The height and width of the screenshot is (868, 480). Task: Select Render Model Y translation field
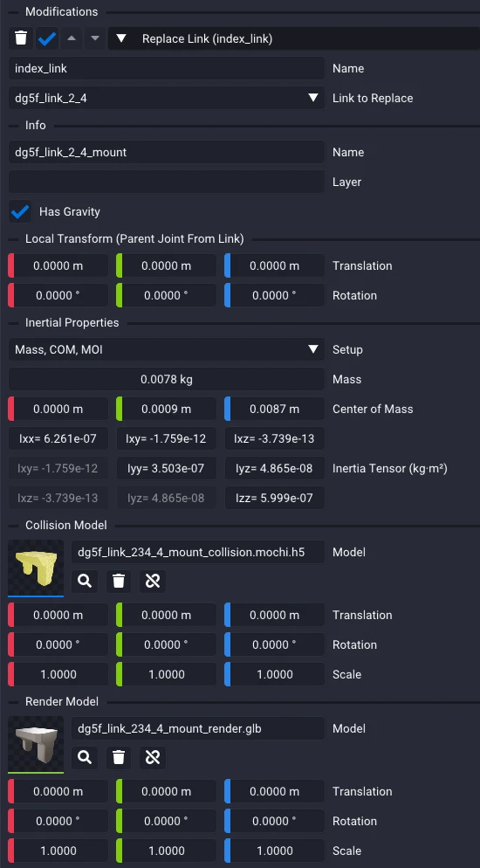point(166,792)
